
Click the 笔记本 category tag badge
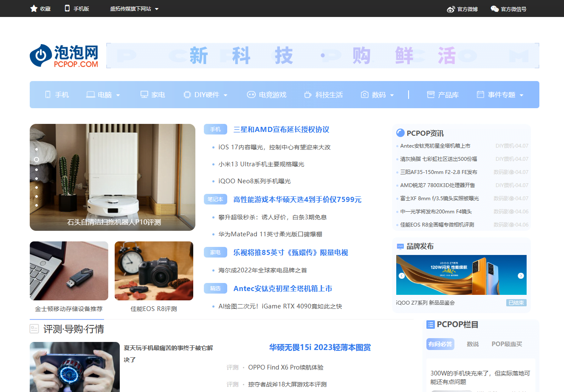pos(215,199)
